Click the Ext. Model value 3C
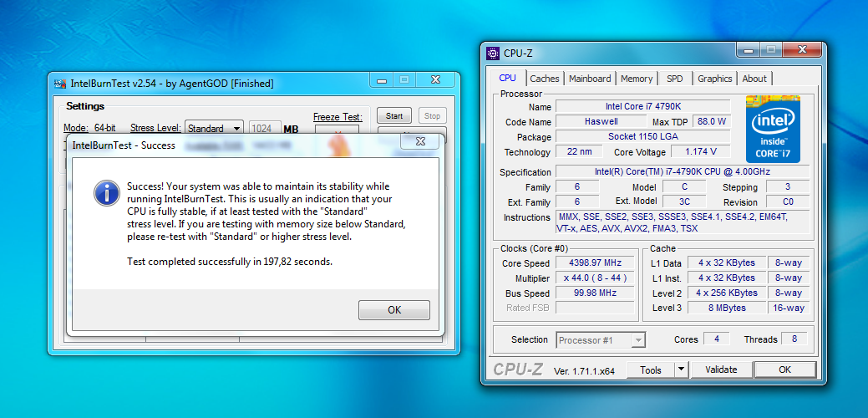Image resolution: width=868 pixels, height=418 pixels. click(x=684, y=201)
